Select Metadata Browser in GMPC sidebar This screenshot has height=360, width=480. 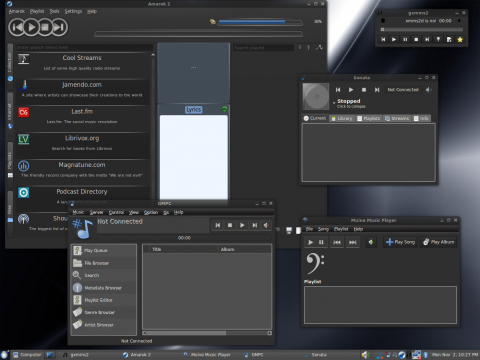pos(104,288)
